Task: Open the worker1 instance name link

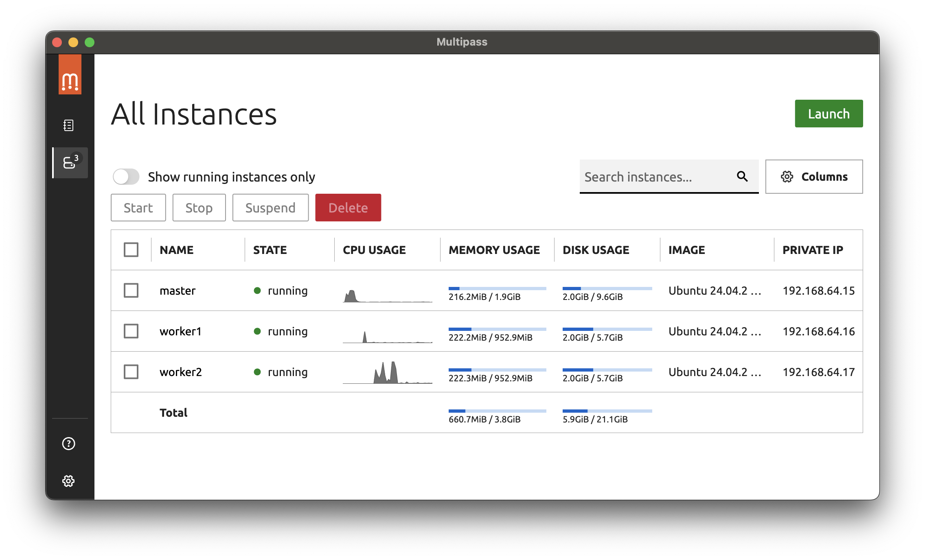Action: tap(180, 331)
